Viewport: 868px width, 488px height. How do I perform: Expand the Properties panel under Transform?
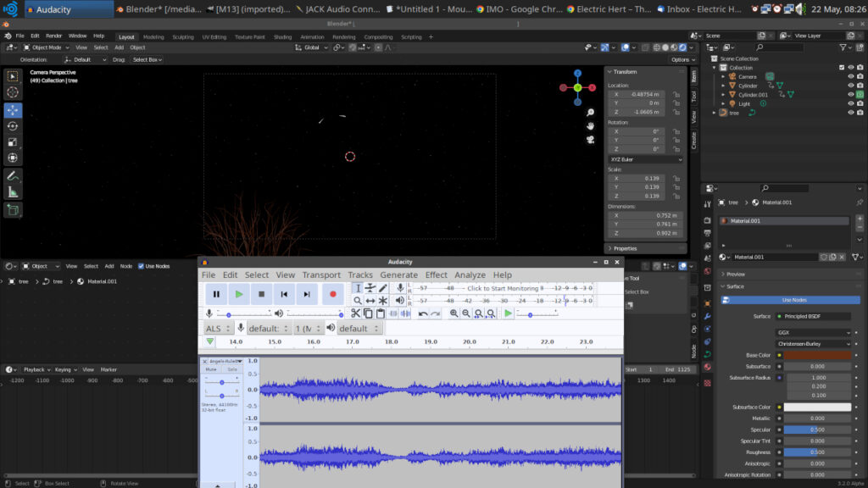coord(625,248)
